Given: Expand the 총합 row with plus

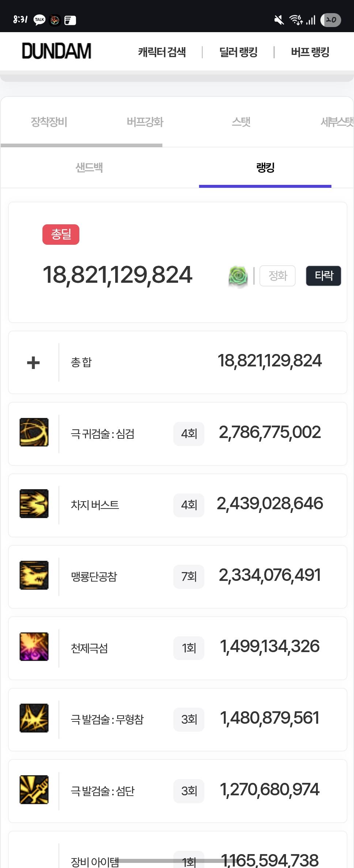Looking at the screenshot, I should point(33,362).
